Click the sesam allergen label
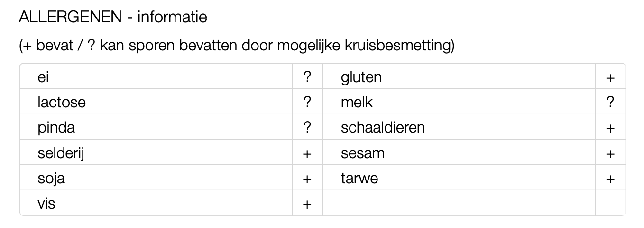The width and height of the screenshot is (644, 228). click(x=362, y=153)
